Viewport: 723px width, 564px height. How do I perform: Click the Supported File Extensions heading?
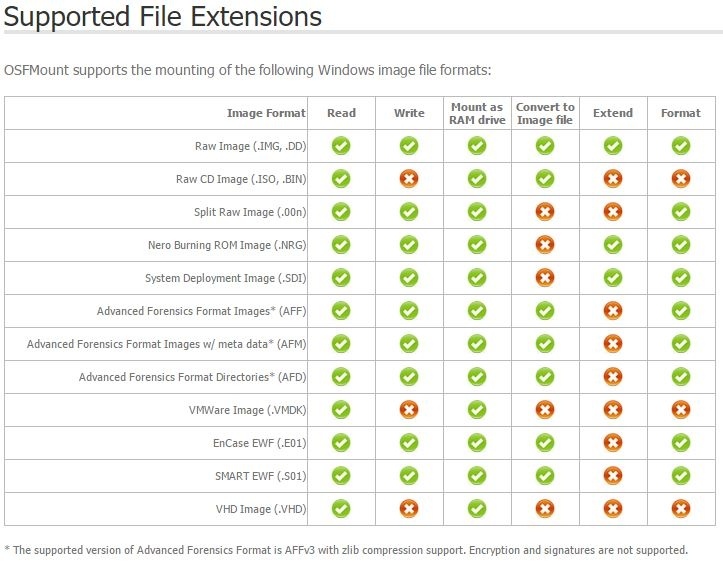click(162, 17)
